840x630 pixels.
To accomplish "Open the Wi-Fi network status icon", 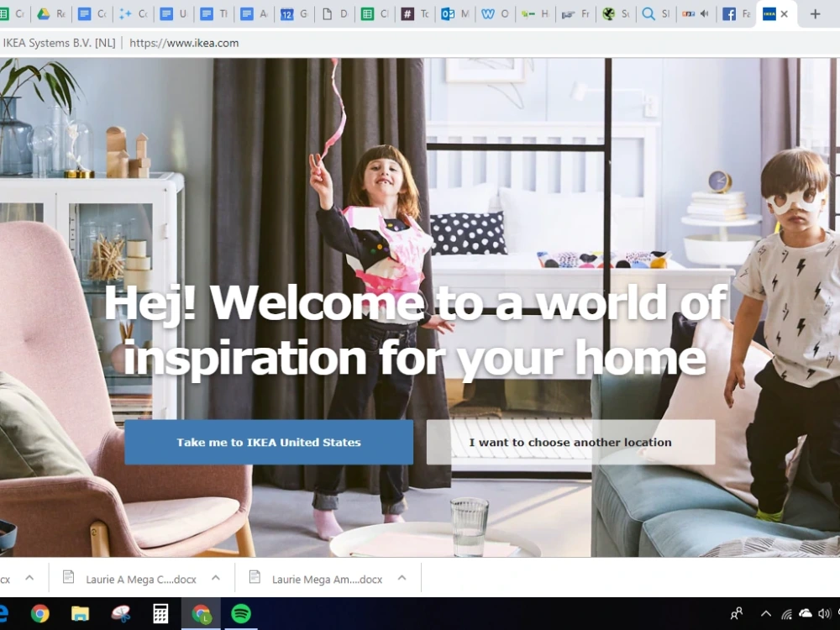I will [x=786, y=614].
